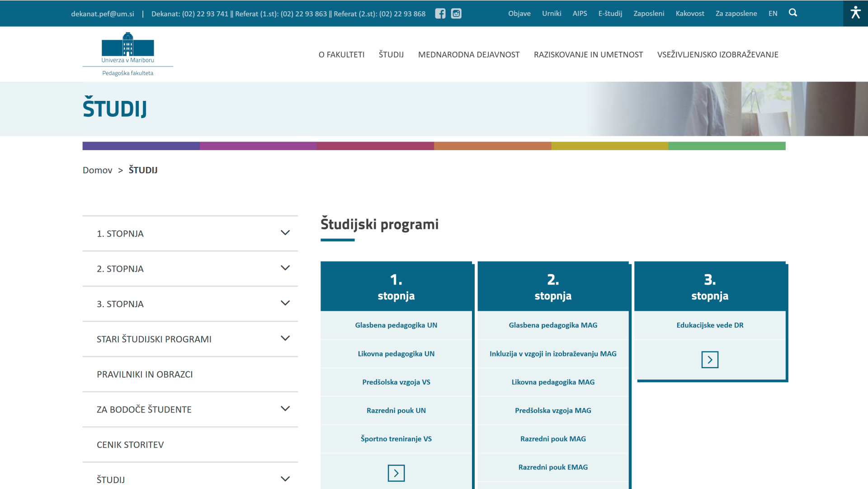868x489 pixels.
Task: Open Glasbena pedagogika UN program
Action: [x=396, y=325]
